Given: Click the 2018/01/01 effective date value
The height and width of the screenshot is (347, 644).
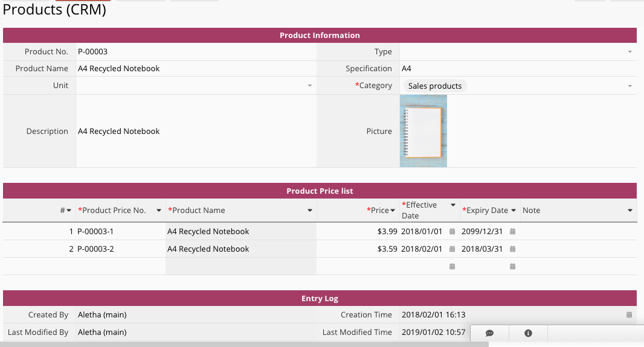Looking at the screenshot, I should (422, 231).
